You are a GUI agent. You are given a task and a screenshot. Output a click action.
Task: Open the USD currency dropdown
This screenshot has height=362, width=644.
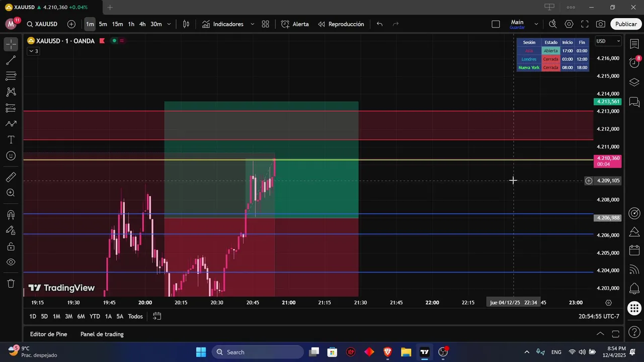(608, 41)
